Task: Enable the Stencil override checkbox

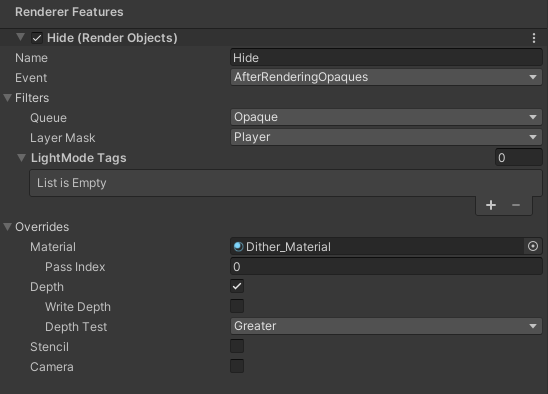Action: 237,346
